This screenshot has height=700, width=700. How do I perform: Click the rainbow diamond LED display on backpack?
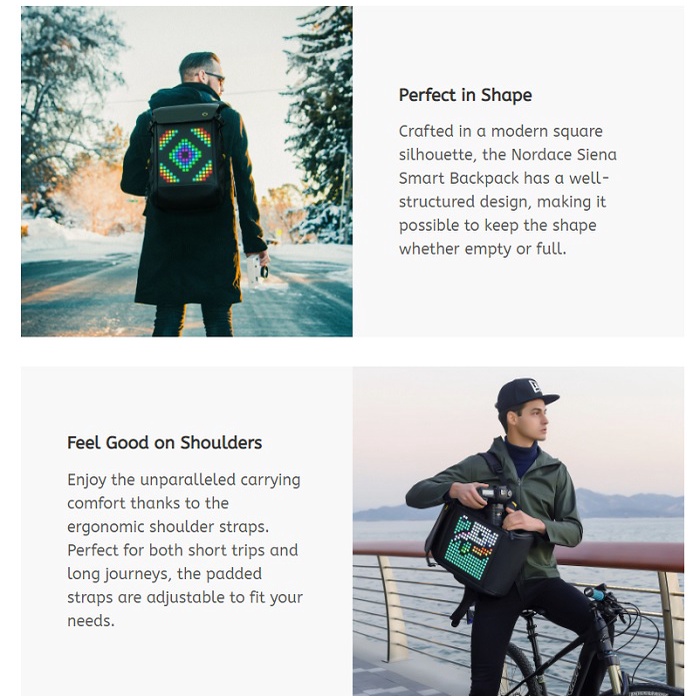coord(185,155)
